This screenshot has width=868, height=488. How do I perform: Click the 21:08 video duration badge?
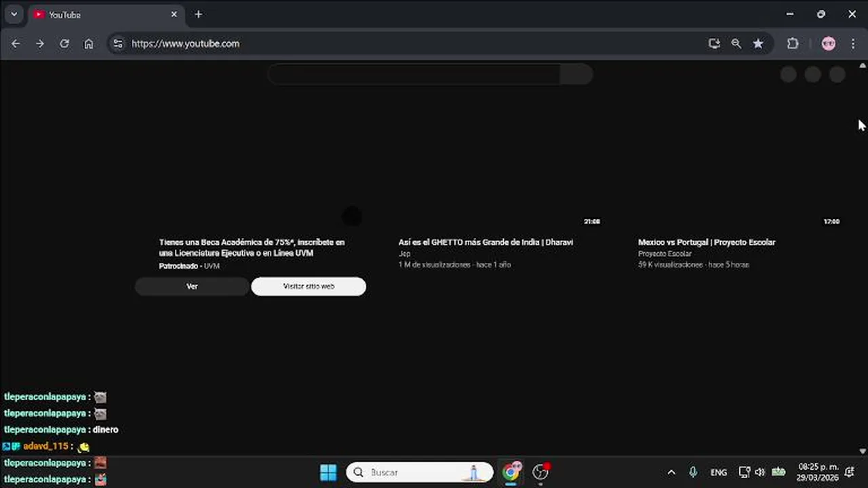tap(592, 222)
